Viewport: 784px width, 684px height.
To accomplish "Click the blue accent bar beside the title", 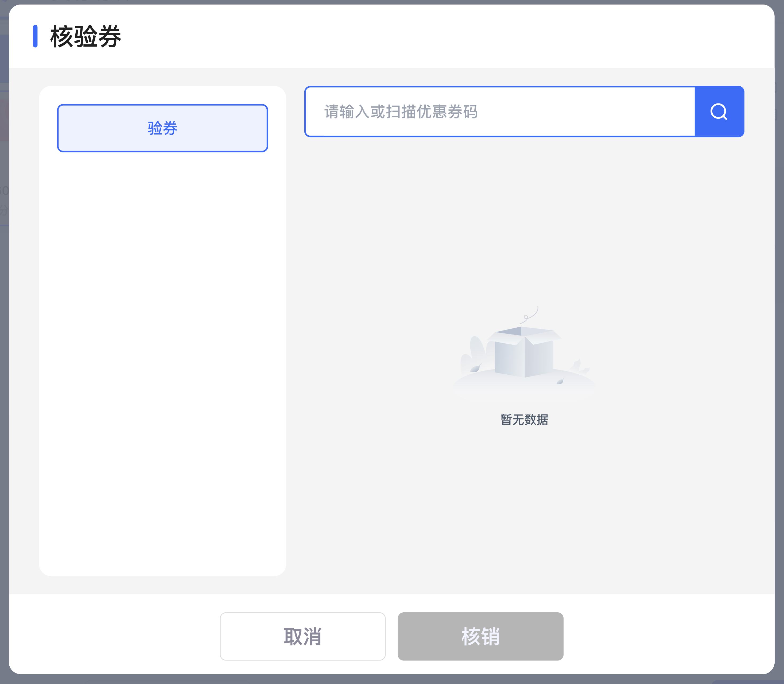I will (x=35, y=36).
